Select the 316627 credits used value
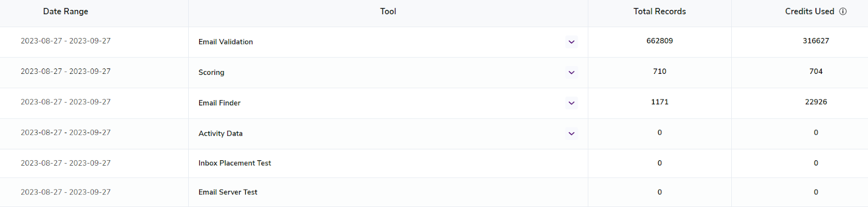This screenshot has height=207, width=868. (x=816, y=41)
